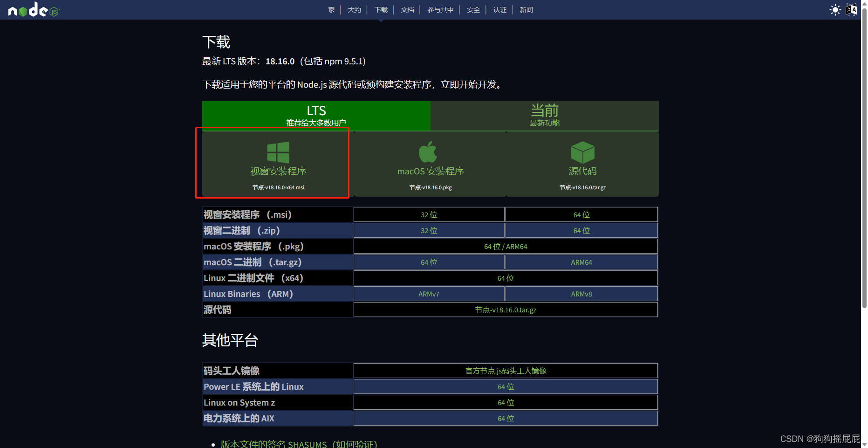Viewport: 868px width, 448px height.
Task: Click the 其他平台 heading
Action: pyautogui.click(x=230, y=340)
